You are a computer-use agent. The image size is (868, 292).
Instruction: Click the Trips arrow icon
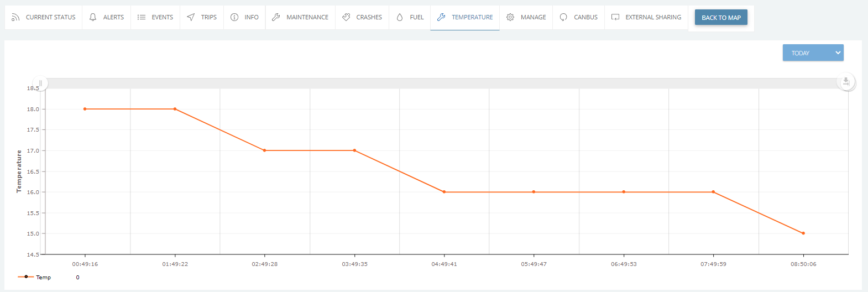pos(191,17)
